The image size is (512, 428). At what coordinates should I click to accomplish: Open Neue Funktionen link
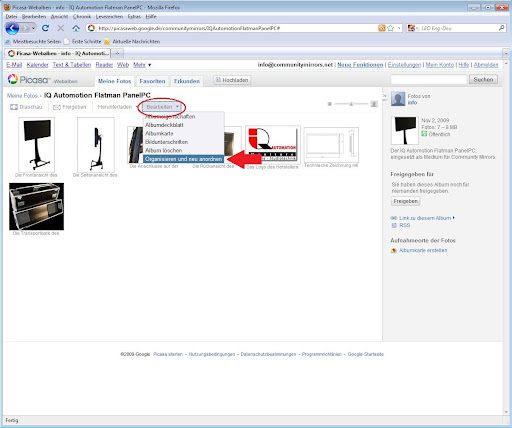click(x=360, y=65)
